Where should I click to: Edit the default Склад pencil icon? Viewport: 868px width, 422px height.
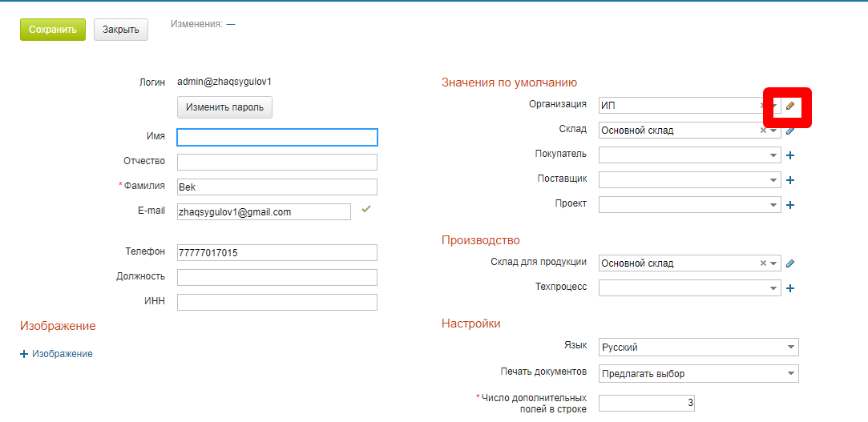790,131
